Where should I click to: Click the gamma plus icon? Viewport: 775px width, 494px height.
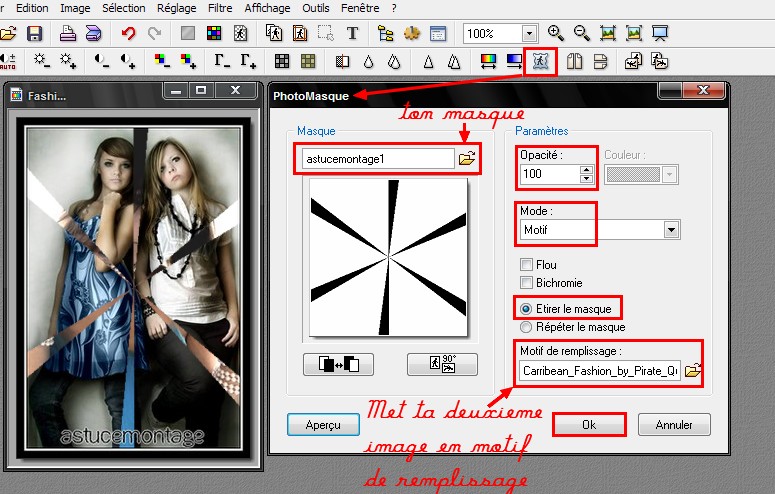pos(248,61)
